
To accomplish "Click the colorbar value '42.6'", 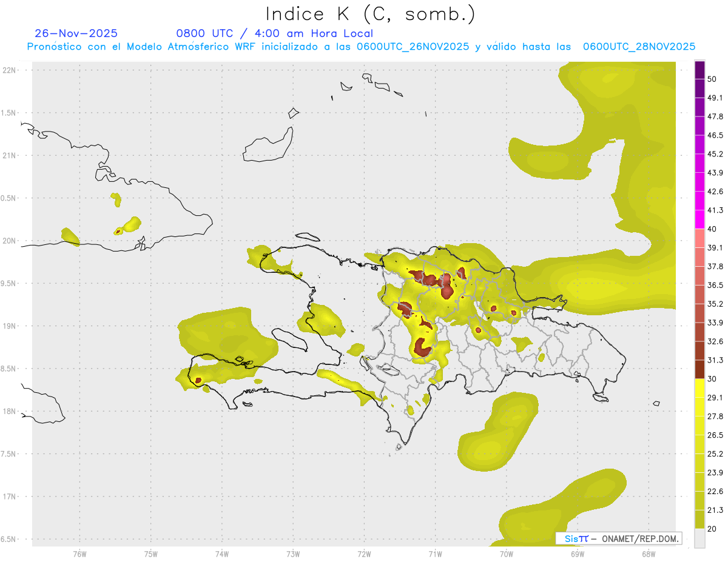I will coord(715,192).
